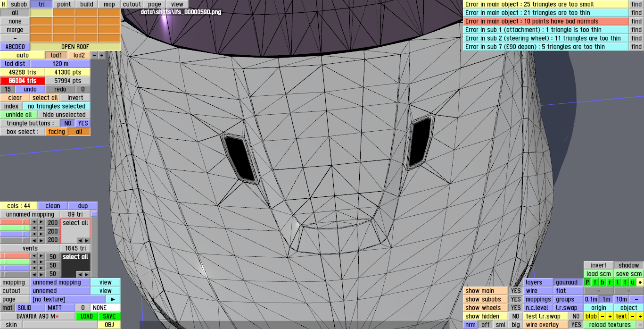Click the unhide all button
This screenshot has height=329, width=644.
pos(19,115)
